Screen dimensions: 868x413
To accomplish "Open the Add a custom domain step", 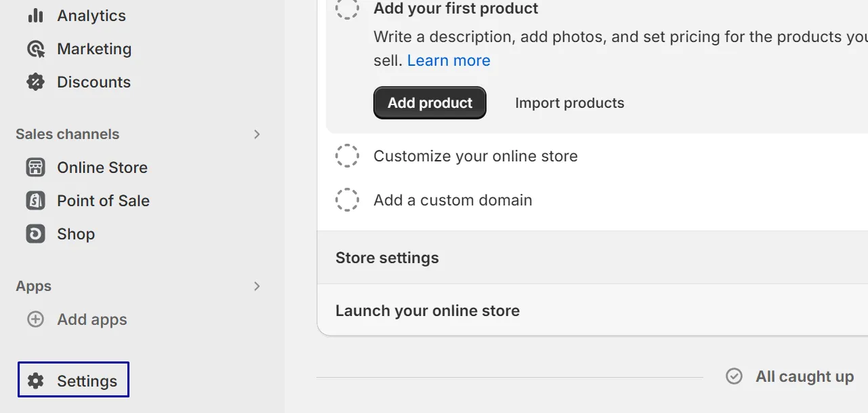I will (x=453, y=200).
